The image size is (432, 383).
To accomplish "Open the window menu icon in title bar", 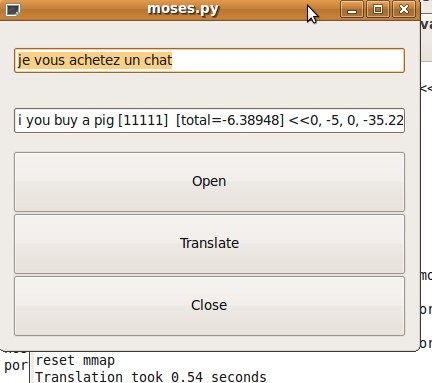I will coord(13,9).
